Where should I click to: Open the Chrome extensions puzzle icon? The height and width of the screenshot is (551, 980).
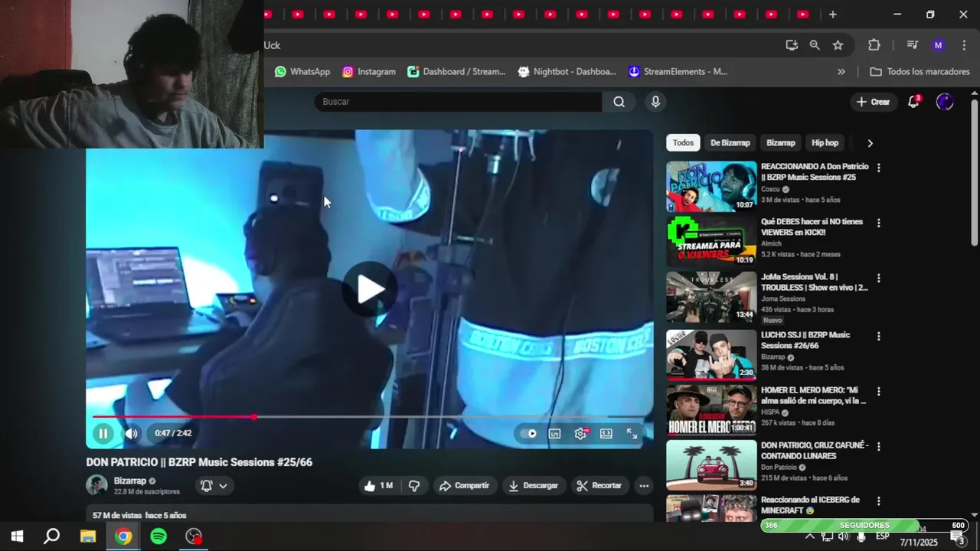coord(874,45)
